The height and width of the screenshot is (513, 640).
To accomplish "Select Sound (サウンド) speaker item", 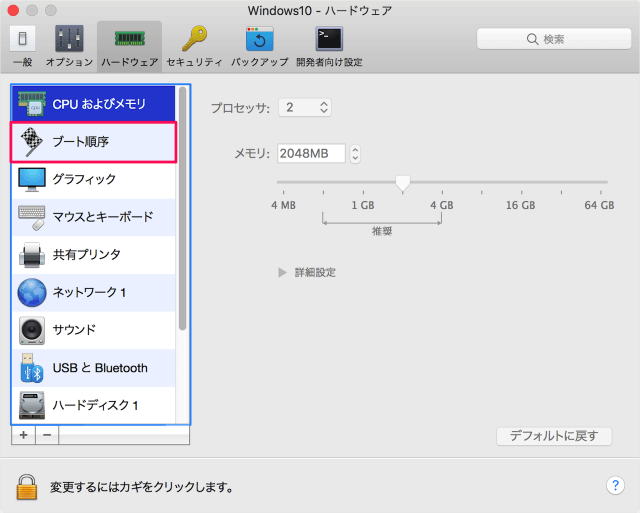I will point(93,329).
